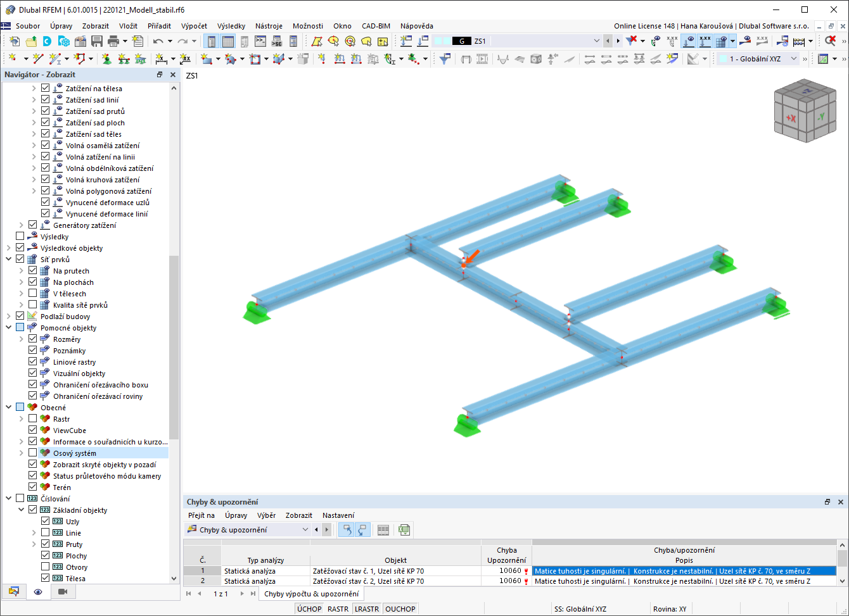Open the Print tool

(x=112, y=40)
